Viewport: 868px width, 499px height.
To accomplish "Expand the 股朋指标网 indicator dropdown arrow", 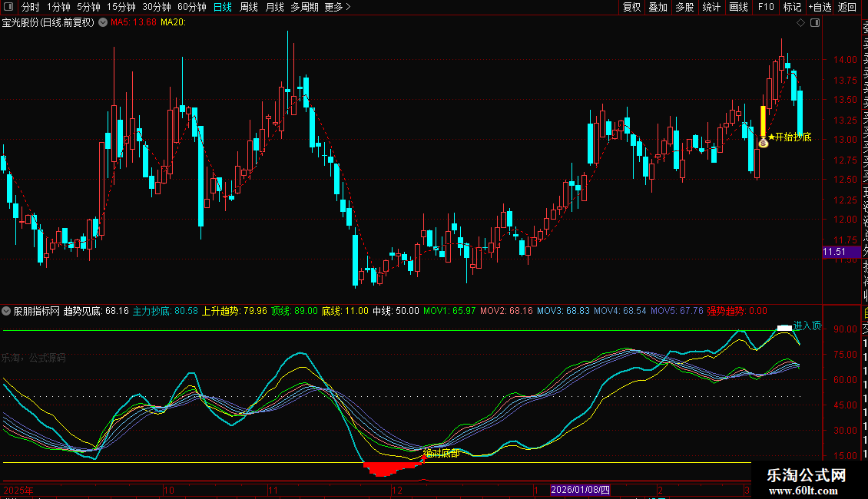I will [7, 311].
